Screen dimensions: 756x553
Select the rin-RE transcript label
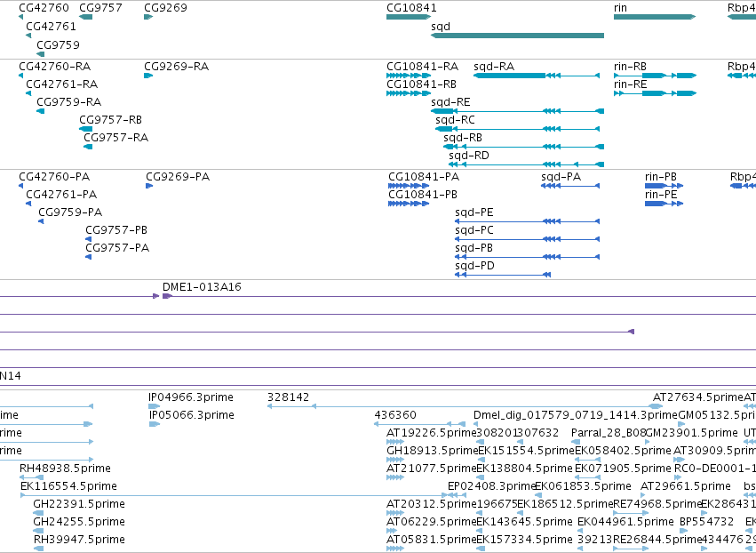point(630,84)
